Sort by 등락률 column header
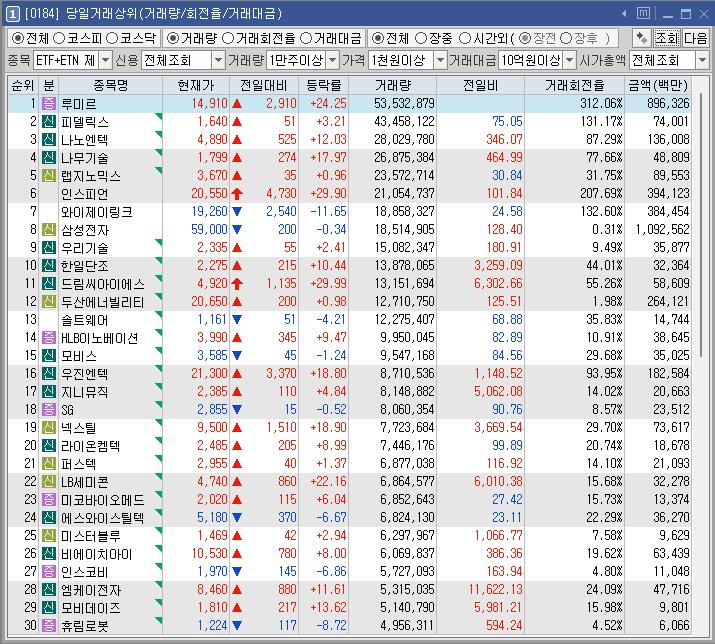The height and width of the screenshot is (644, 715). click(323, 85)
